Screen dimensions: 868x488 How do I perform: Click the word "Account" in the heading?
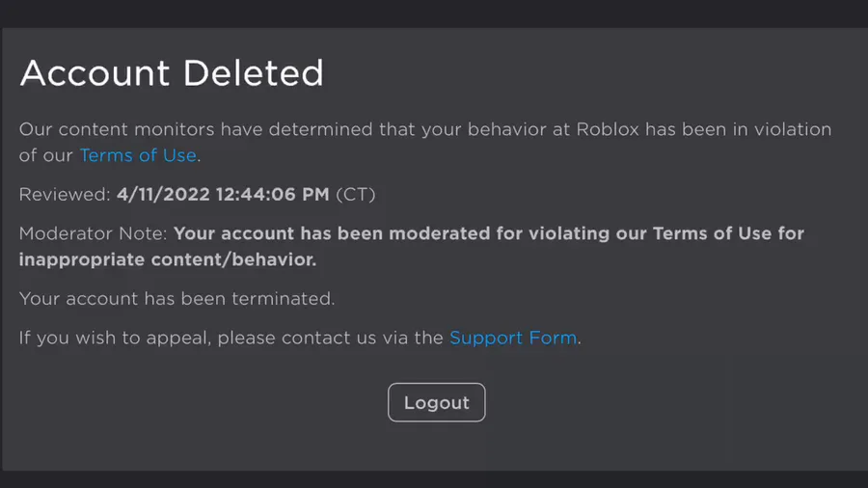click(x=95, y=73)
